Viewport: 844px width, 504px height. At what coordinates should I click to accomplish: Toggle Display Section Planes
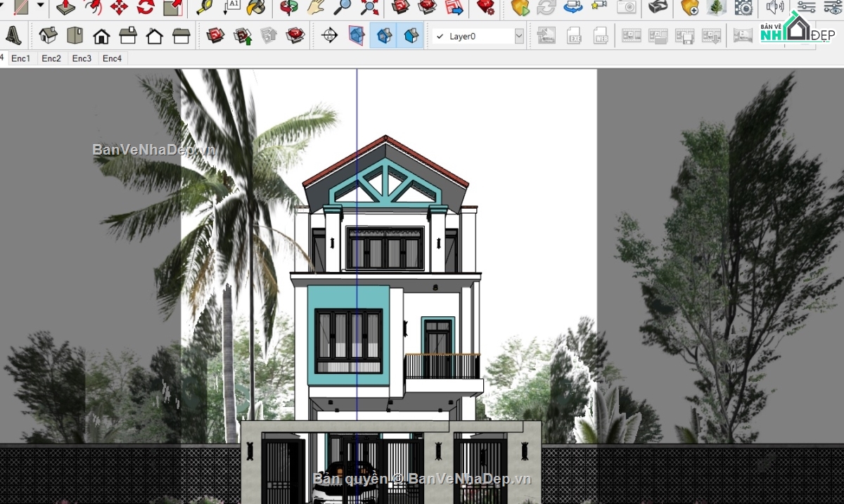(x=357, y=35)
